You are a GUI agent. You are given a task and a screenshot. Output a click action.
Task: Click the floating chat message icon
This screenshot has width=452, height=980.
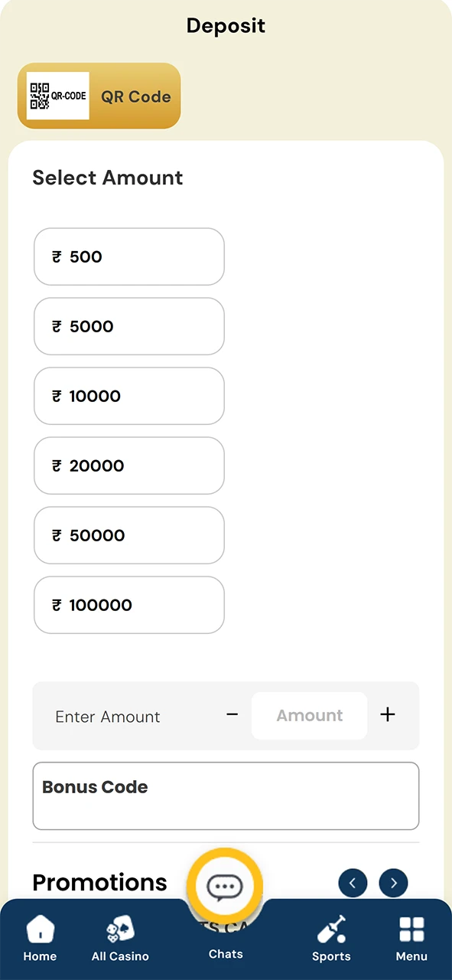pyautogui.click(x=225, y=885)
